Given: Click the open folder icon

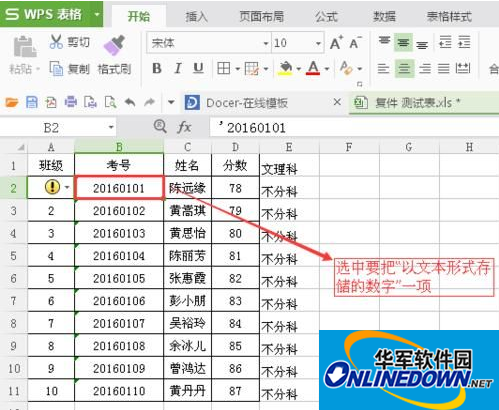Looking at the screenshot, I should pyautogui.click(x=12, y=102).
